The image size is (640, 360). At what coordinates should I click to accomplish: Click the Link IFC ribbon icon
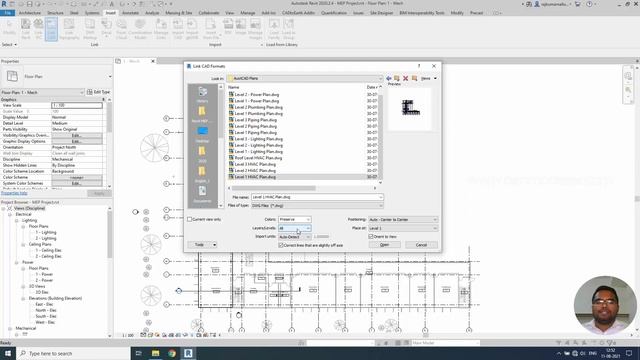click(x=38, y=29)
